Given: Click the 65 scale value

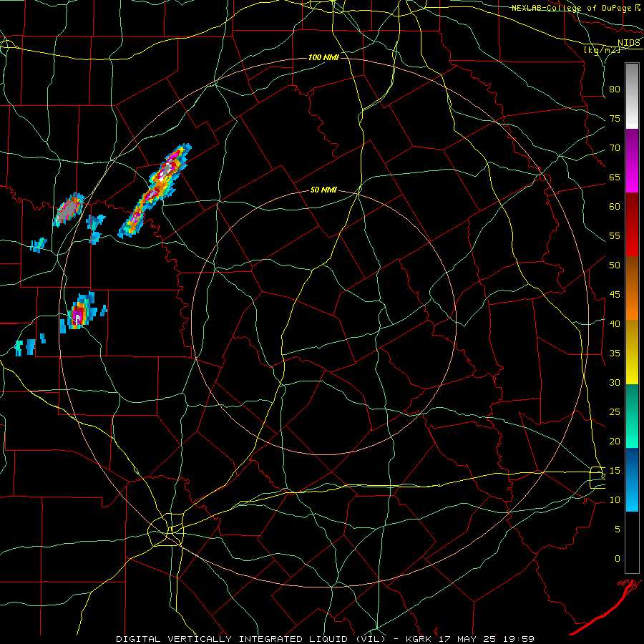Looking at the screenshot, I should point(615,177).
